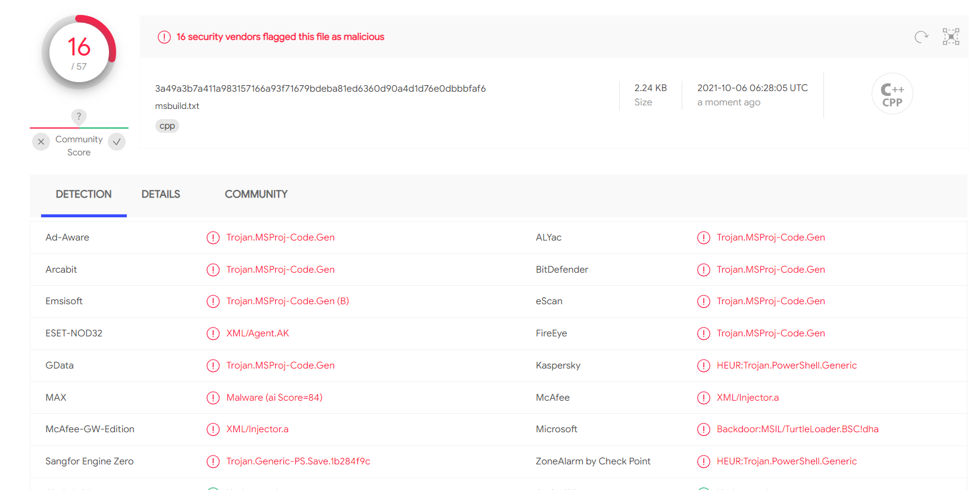Open the similar files graph icon
This screenshot has width=980, height=490.
[951, 37]
